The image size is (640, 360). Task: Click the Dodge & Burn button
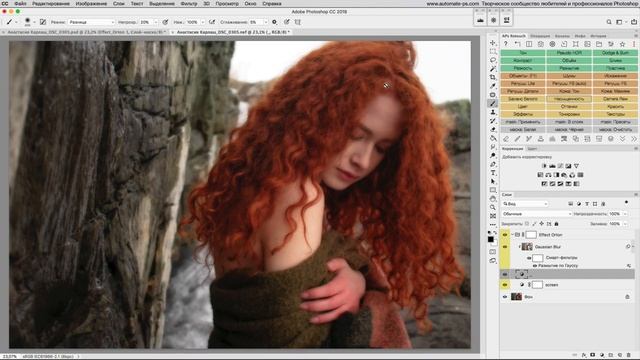615,53
